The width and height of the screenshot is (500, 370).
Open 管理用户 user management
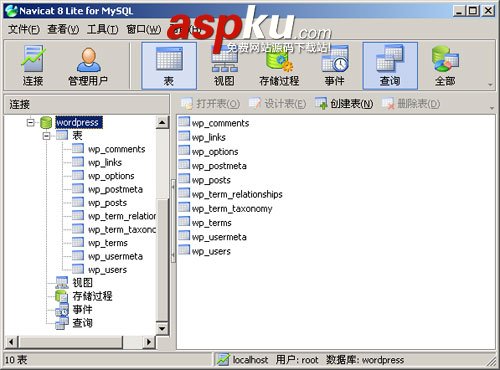(x=88, y=66)
